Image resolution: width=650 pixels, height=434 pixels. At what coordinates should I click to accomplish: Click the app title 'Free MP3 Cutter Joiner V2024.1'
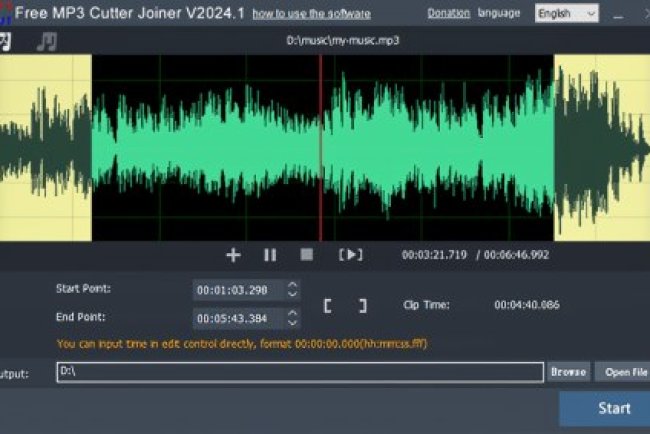130,13
